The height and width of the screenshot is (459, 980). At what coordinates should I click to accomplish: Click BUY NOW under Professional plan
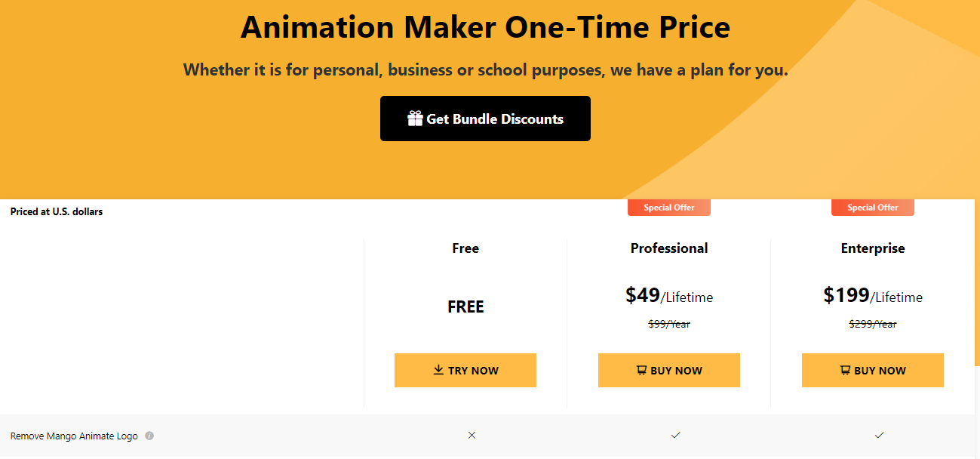point(669,370)
